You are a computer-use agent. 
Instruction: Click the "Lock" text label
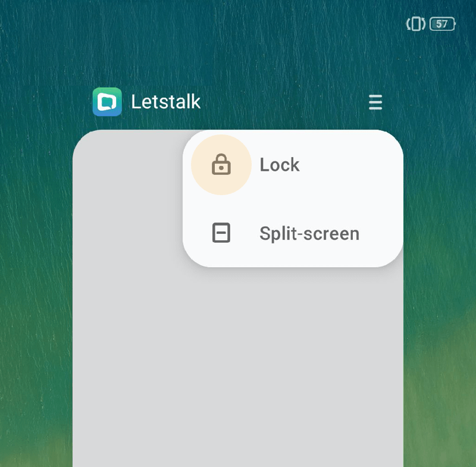click(280, 165)
